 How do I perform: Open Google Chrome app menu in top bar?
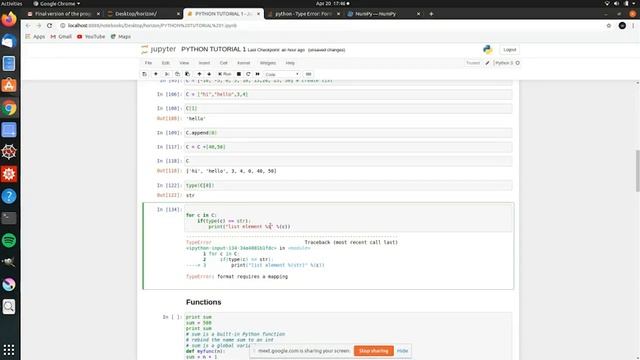click(56, 3)
